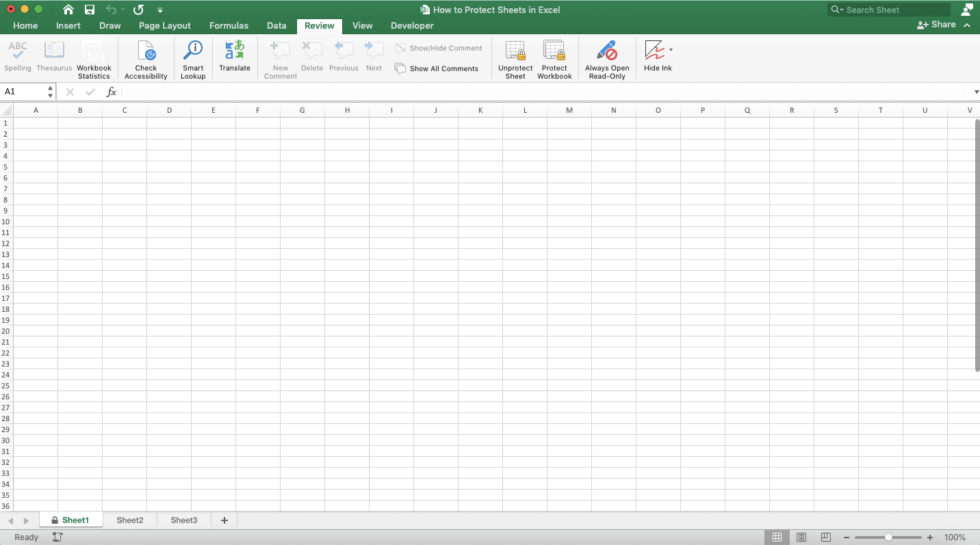Select column header D
980x545 pixels.
pos(169,110)
